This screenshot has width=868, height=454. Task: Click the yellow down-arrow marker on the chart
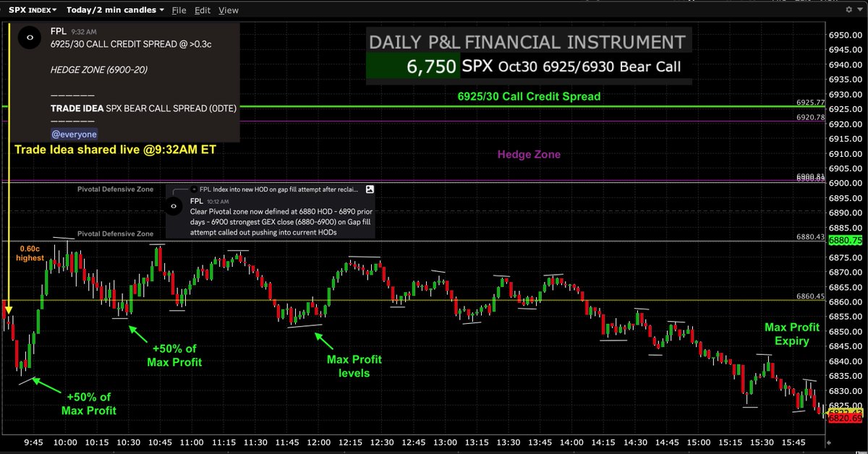tap(8, 309)
